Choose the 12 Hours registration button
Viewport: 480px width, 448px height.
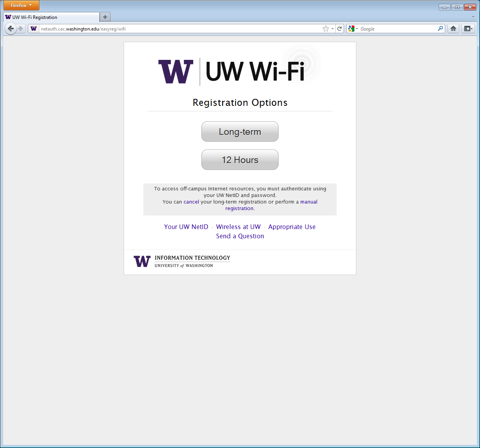(x=240, y=160)
